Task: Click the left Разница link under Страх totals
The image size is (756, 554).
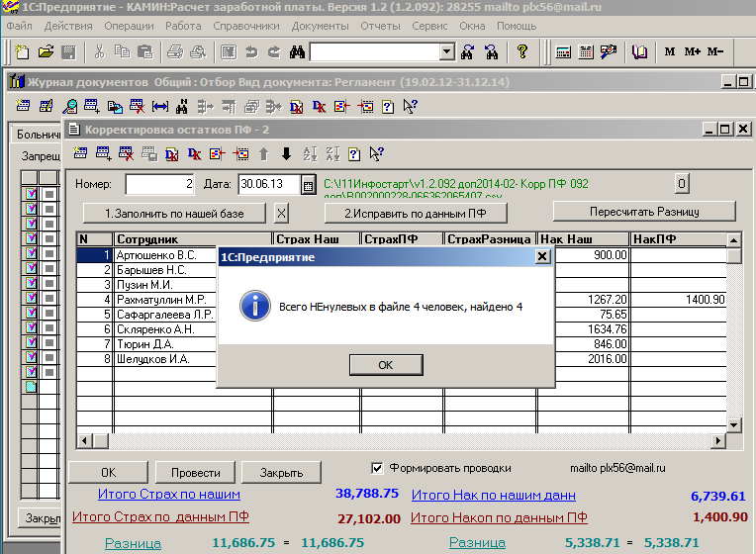Action: pos(133,543)
